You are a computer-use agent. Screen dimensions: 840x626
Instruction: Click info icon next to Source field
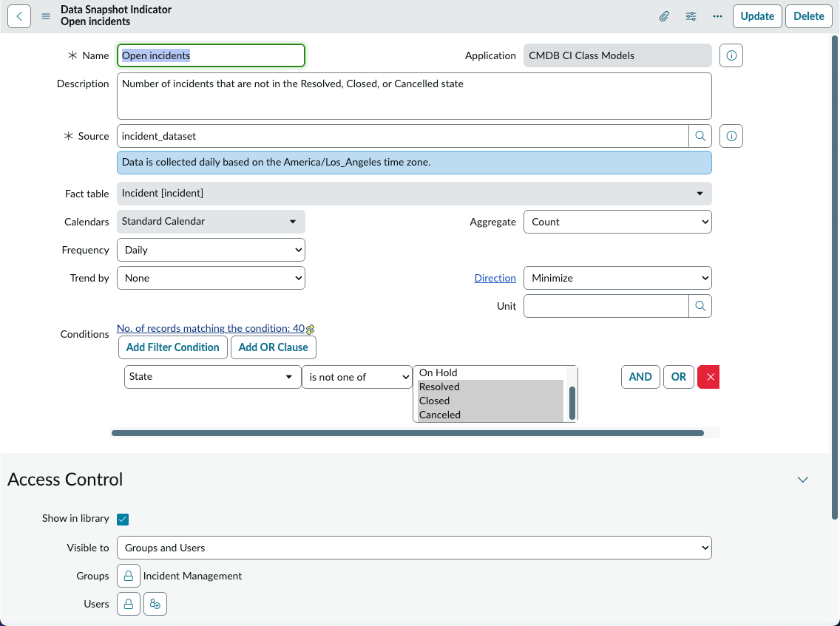coord(731,136)
